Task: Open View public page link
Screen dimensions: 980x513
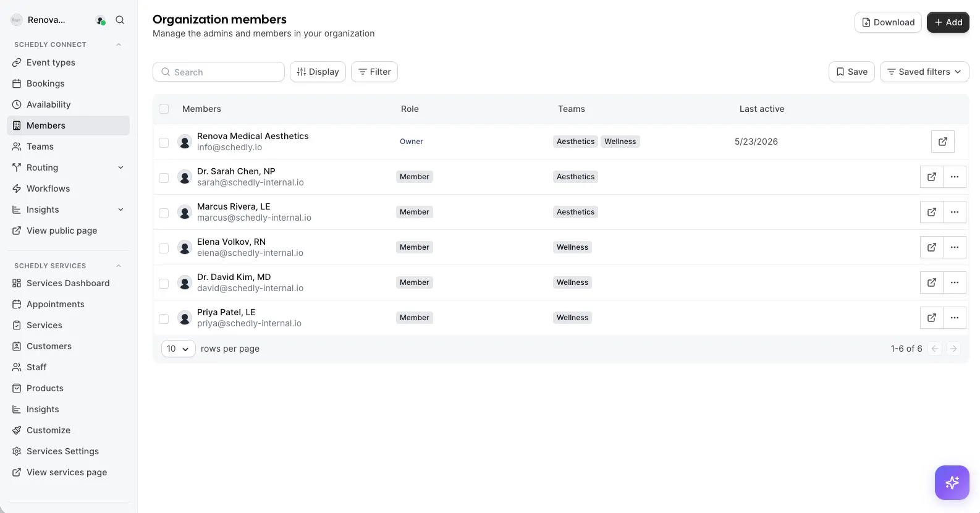Action: point(68,231)
